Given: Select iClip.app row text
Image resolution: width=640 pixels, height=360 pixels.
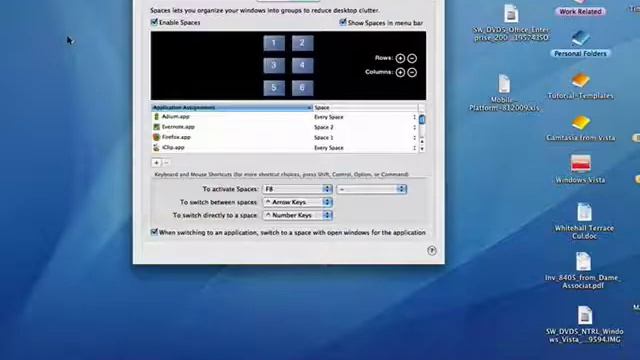Looking at the screenshot, I should pos(173,147).
